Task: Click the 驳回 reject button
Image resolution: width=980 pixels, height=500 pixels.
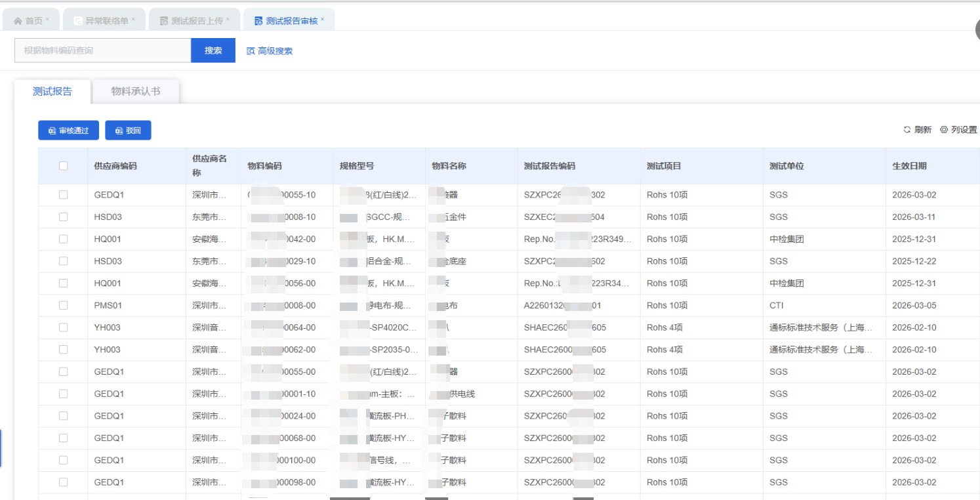Action: 128,131
